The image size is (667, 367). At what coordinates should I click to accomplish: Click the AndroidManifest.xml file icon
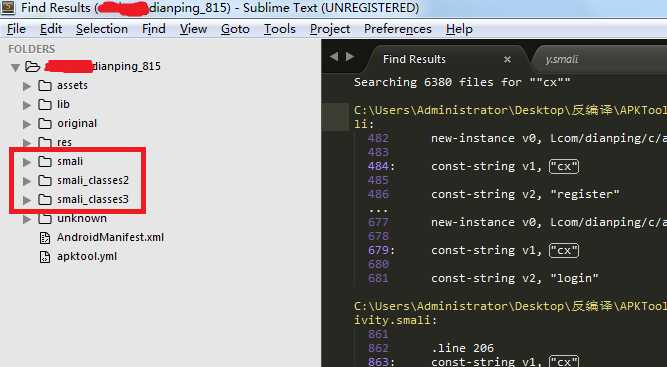pos(45,238)
